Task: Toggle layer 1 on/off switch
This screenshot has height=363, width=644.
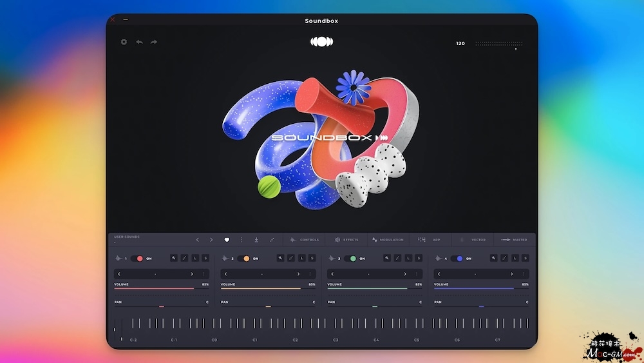Action: 137,258
